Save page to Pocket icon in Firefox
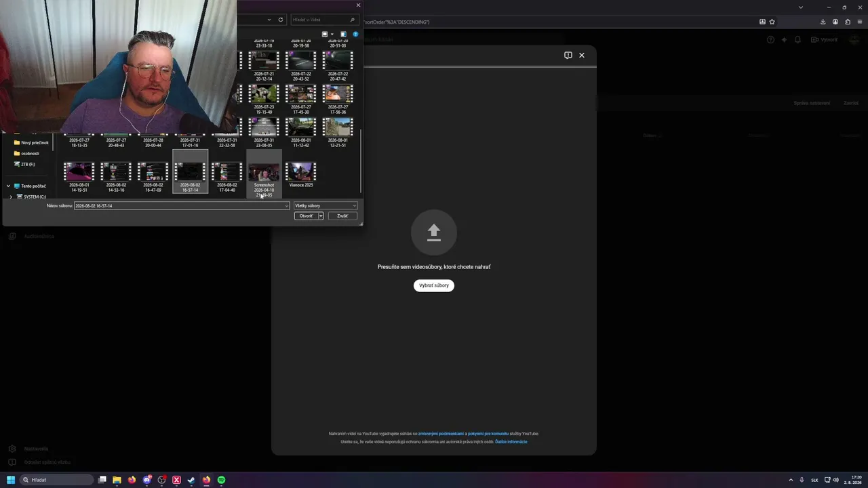Image resolution: width=868 pixels, height=488 pixels. pos(762,22)
